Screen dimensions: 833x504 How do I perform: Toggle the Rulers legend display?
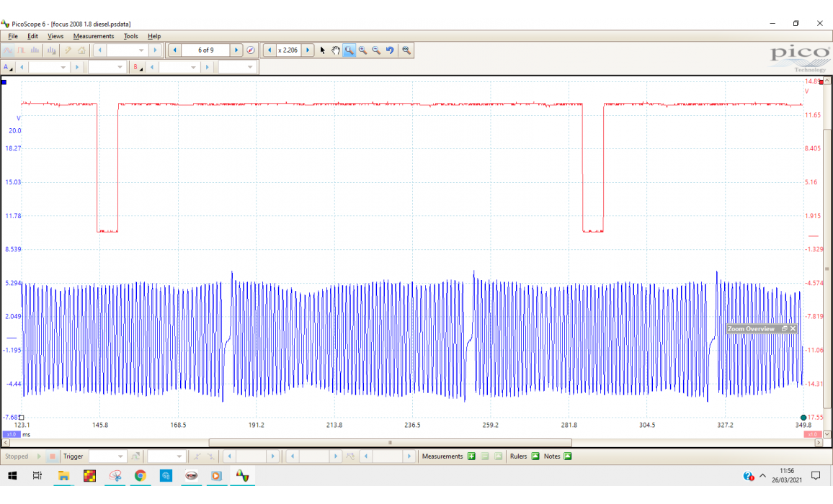[x=535, y=456]
